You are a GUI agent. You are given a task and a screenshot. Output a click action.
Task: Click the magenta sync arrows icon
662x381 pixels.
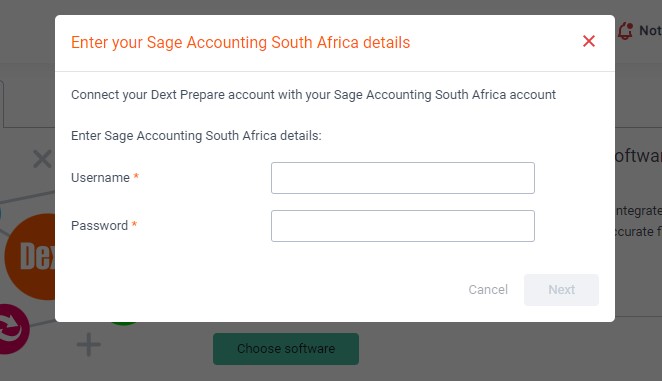pos(14,329)
